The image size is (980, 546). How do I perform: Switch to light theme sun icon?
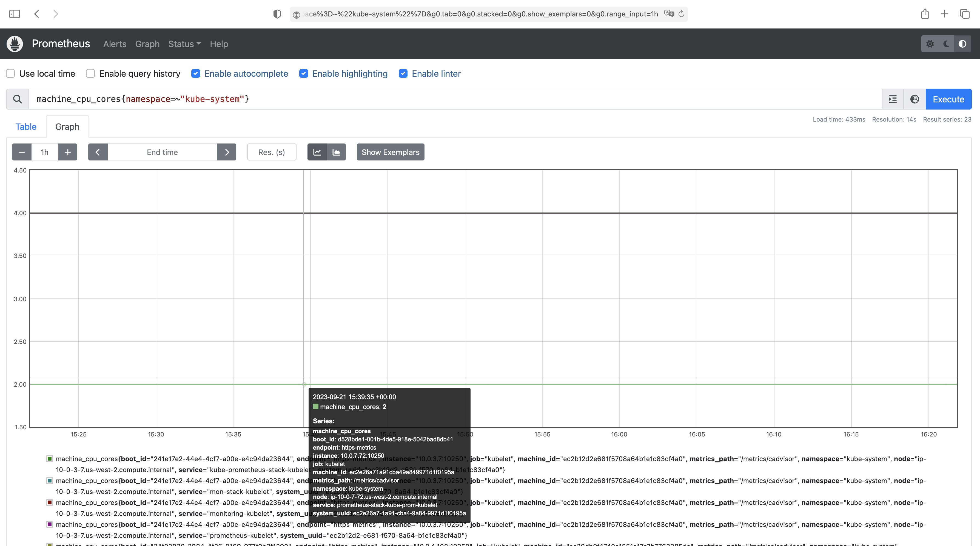pyautogui.click(x=930, y=44)
